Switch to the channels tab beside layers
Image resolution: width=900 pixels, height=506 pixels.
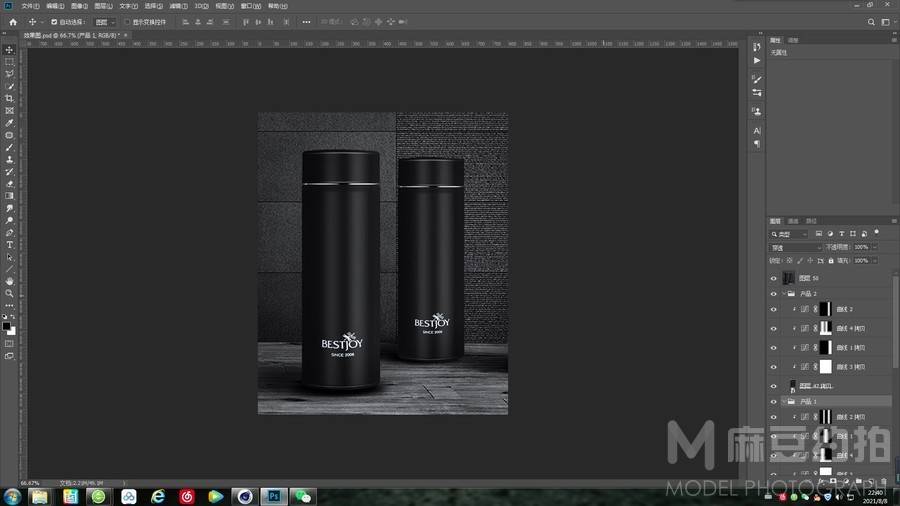(793, 221)
